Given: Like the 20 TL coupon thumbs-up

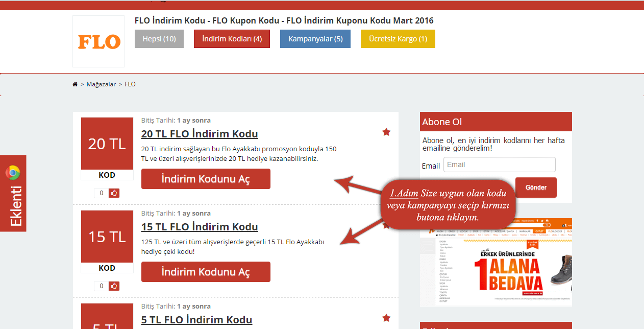Looking at the screenshot, I should [x=114, y=193].
